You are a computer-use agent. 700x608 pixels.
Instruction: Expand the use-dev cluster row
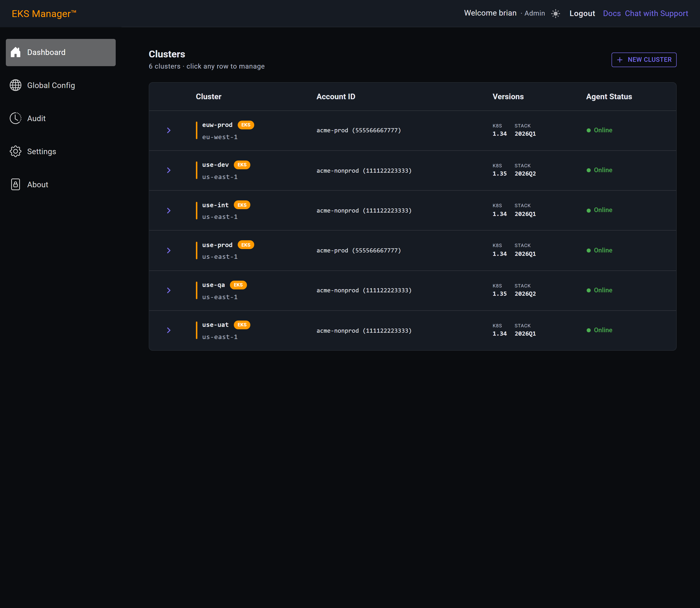(x=168, y=170)
